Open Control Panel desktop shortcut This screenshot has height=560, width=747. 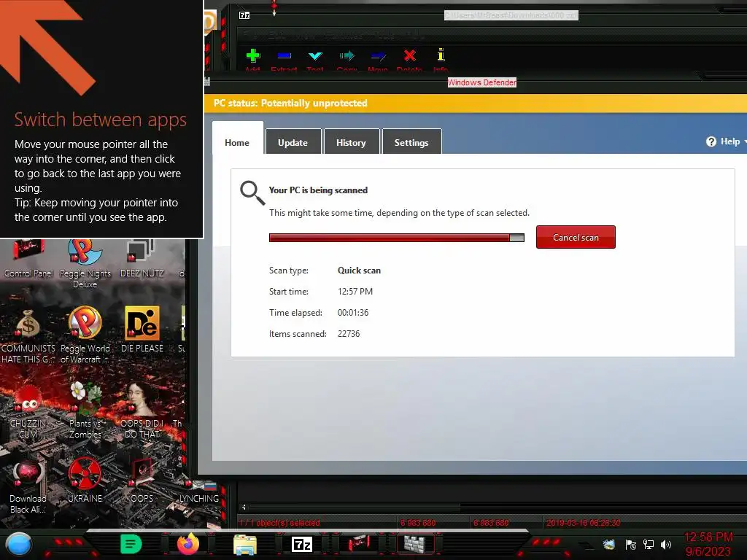[28, 259]
